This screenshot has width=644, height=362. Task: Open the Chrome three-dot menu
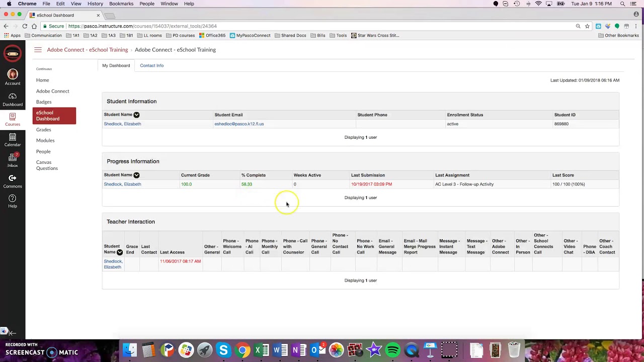pos(636,26)
